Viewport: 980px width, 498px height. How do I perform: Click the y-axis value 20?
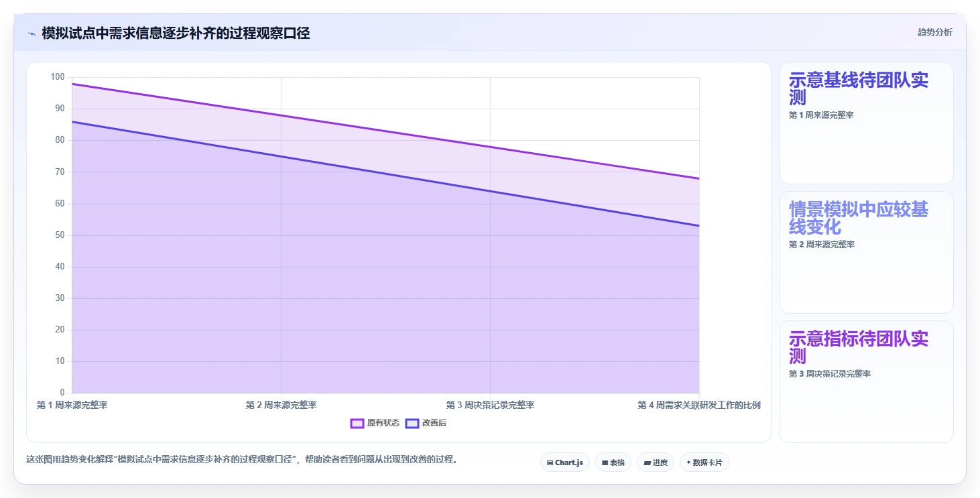point(60,330)
